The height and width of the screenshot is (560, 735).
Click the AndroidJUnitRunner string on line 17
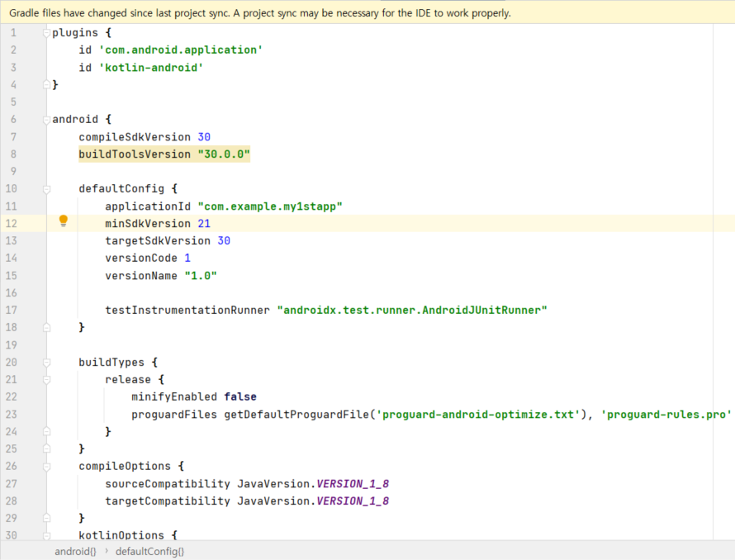412,310
